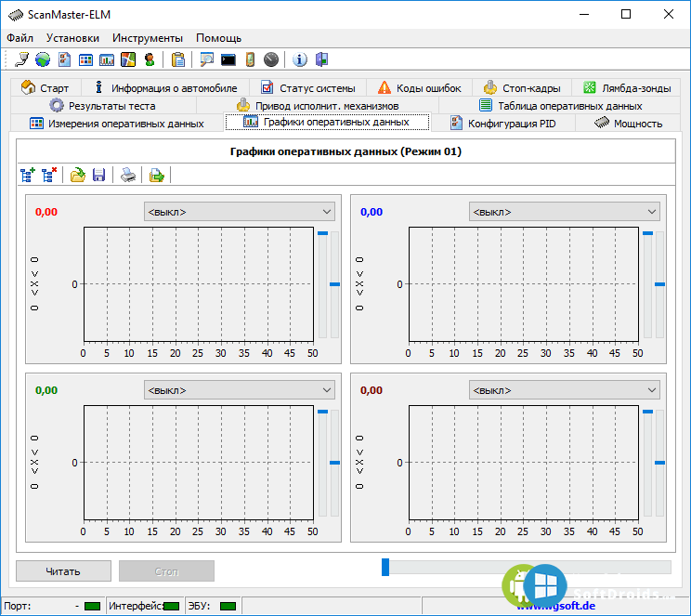Click the ЭБУ status indicator in status bar
This screenshot has height=616, width=691.
pyautogui.click(x=228, y=606)
